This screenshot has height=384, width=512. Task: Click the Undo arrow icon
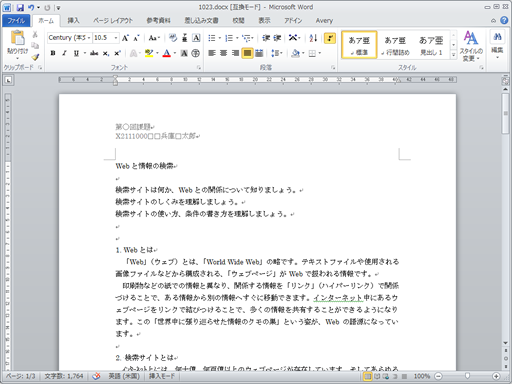31,7
